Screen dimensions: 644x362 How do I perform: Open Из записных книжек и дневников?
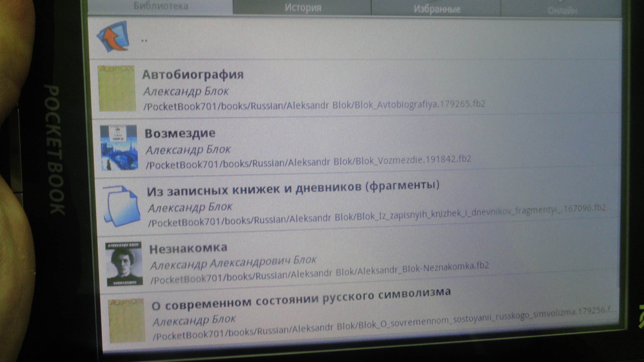point(293,188)
